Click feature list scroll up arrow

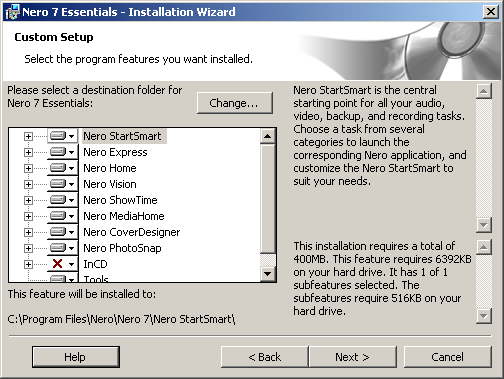pos(268,136)
